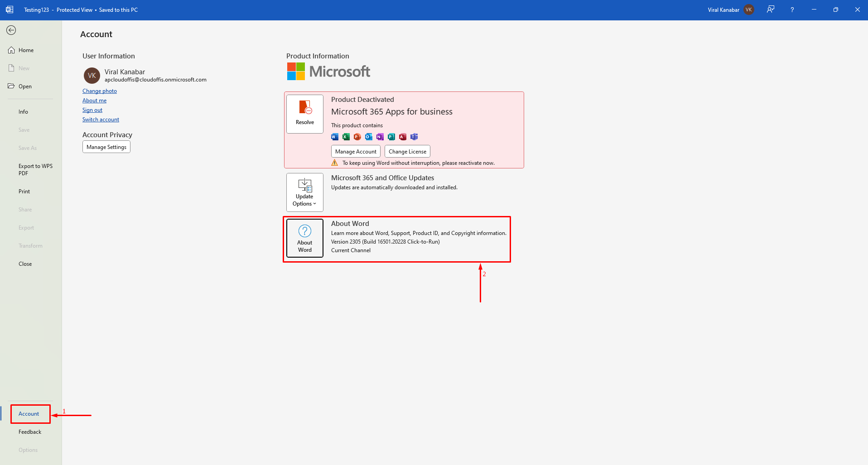
Task: Restore down the Word window
Action: coord(835,10)
